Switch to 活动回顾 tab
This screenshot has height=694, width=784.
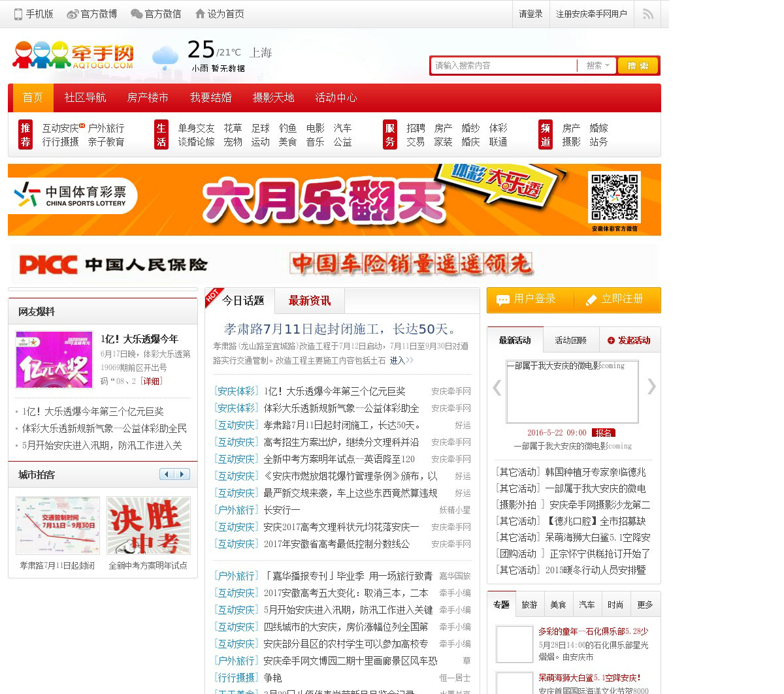570,340
